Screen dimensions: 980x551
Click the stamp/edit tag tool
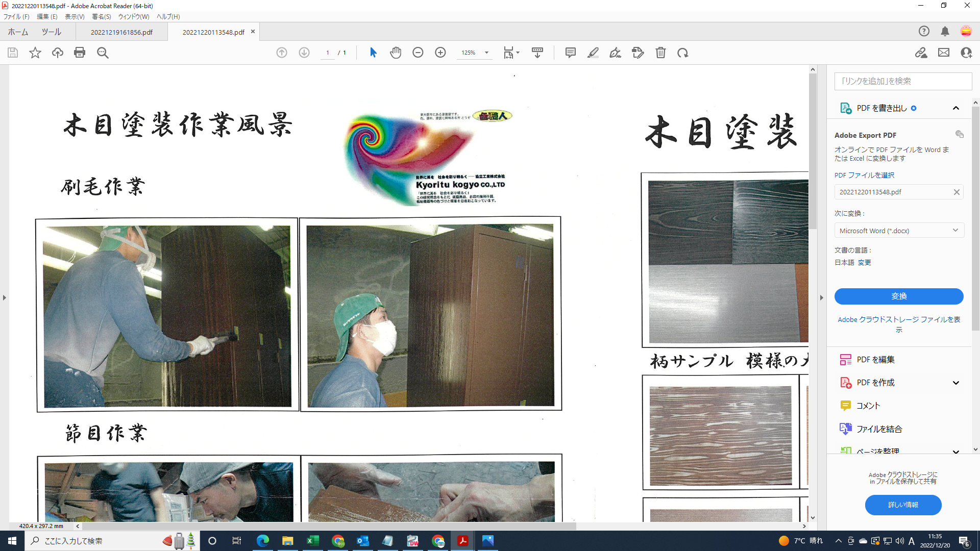(x=638, y=53)
